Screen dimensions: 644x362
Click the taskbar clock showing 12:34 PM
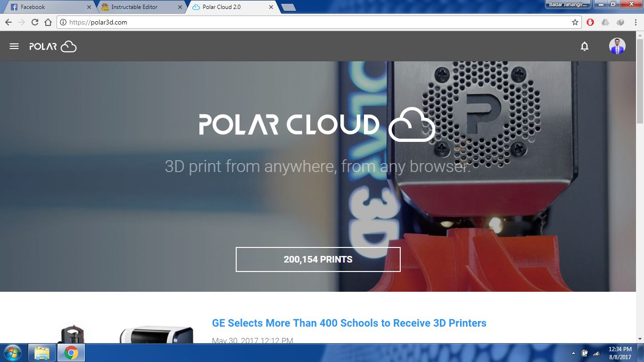(x=620, y=353)
